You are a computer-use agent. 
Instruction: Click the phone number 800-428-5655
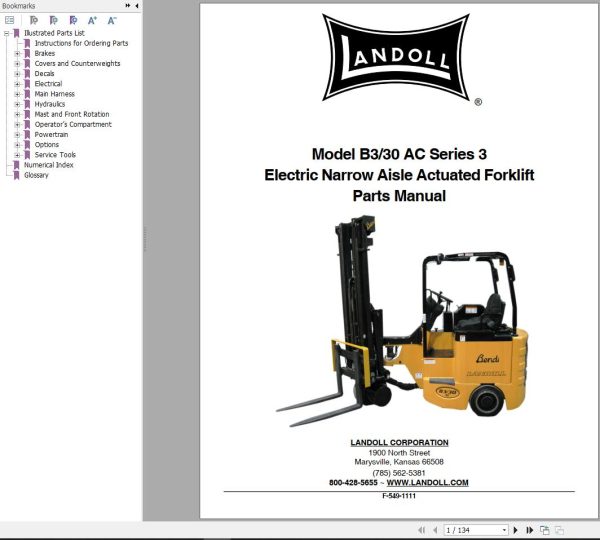coord(353,483)
